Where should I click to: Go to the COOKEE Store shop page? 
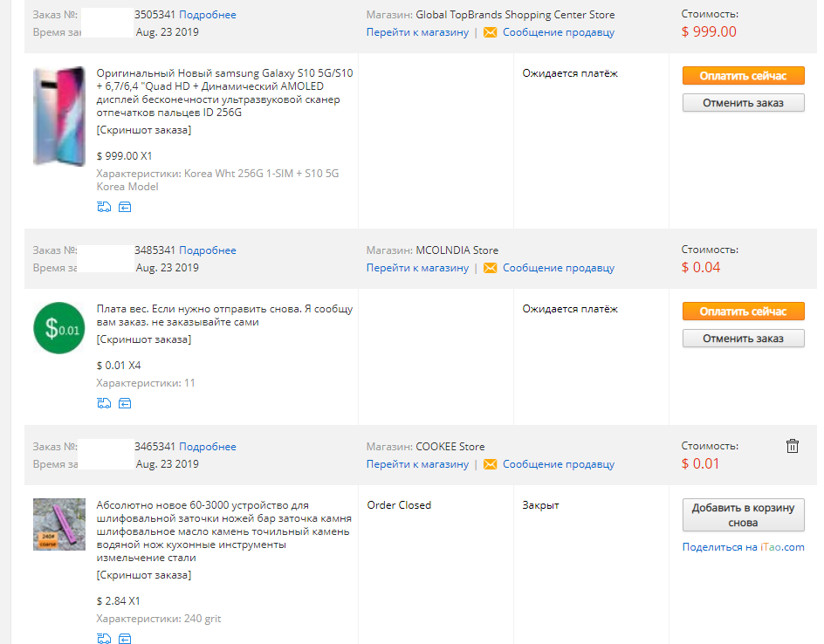(x=417, y=464)
